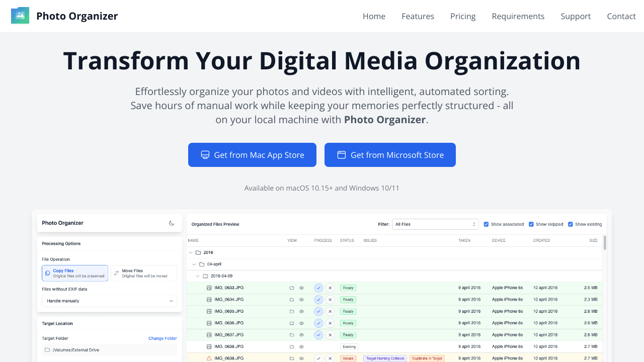This screenshot has width=644, height=362.
Task: Click Get from Microsoft Store button
Action: (390, 155)
